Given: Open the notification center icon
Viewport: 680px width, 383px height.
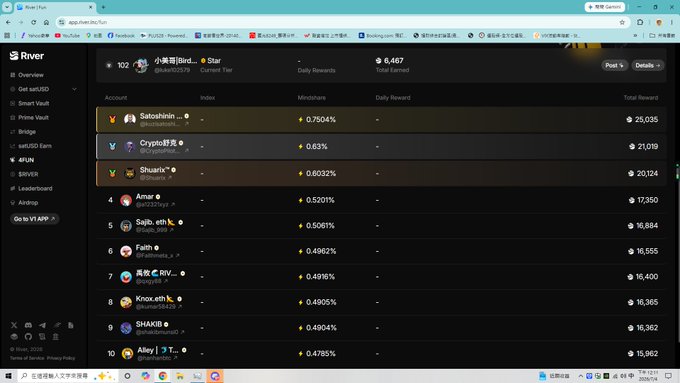Looking at the screenshot, I should tap(669, 376).
